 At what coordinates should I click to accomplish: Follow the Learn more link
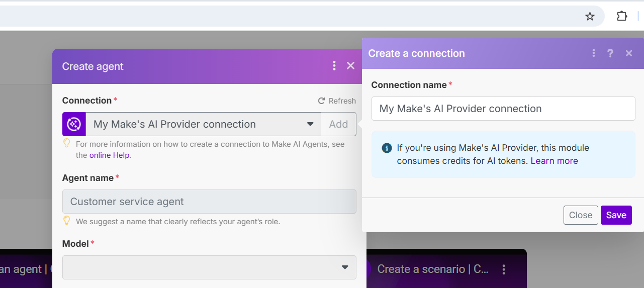pyautogui.click(x=554, y=161)
